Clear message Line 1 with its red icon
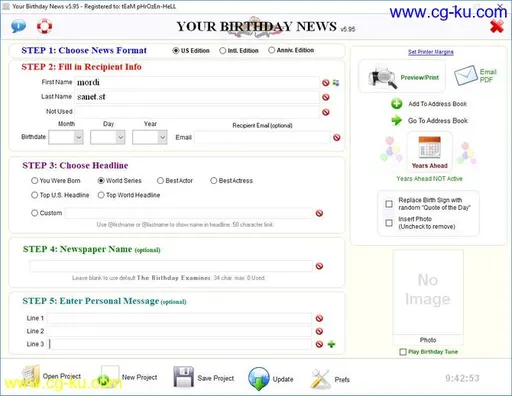Viewport: 512px width, 396px height. 319,318
